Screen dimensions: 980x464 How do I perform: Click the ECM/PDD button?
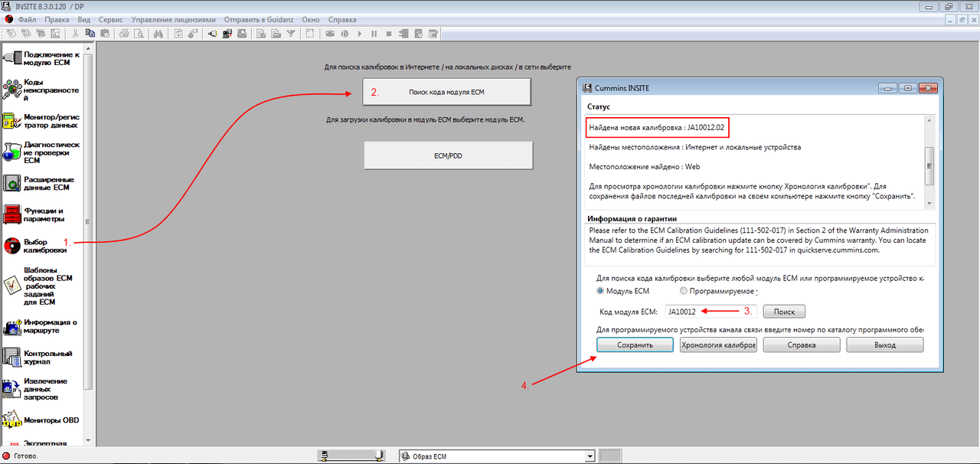(448, 155)
